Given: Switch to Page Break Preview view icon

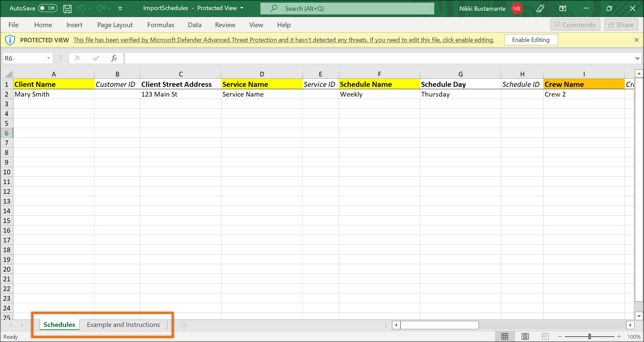Looking at the screenshot, I should point(545,336).
